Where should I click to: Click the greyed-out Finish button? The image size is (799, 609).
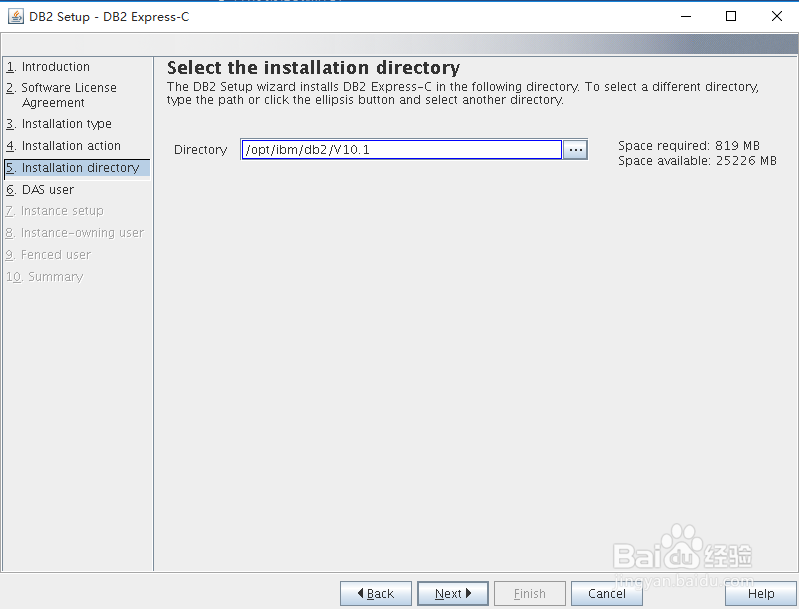[529, 593]
